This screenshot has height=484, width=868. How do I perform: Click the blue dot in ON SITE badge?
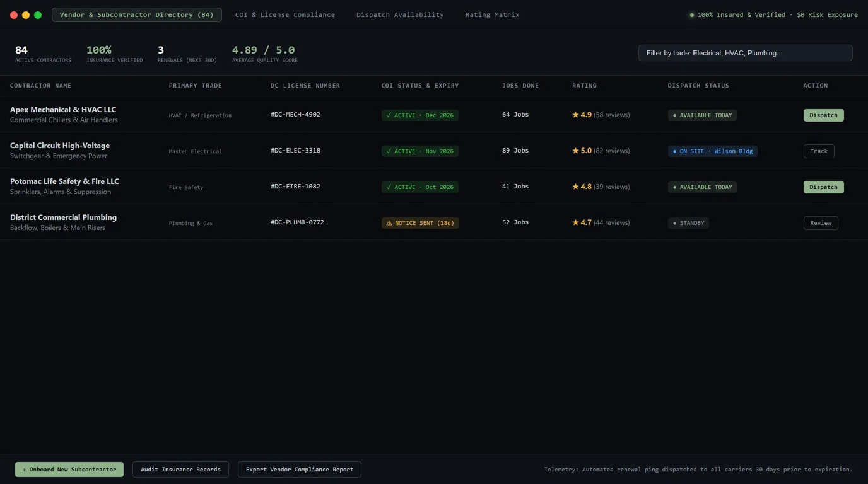point(675,151)
